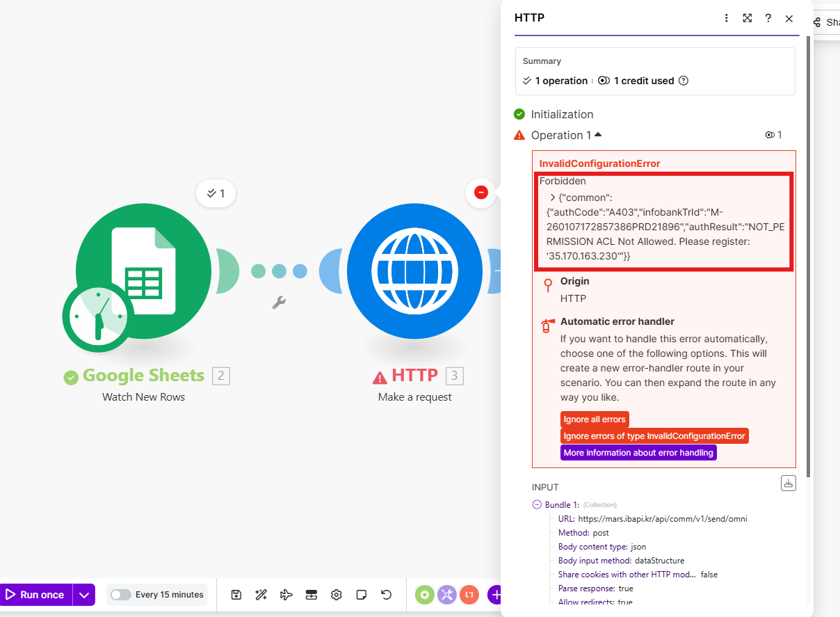Viewport: 840px width, 617px height.
Task: Click the HTTP module number 3 badge
Action: pos(455,376)
